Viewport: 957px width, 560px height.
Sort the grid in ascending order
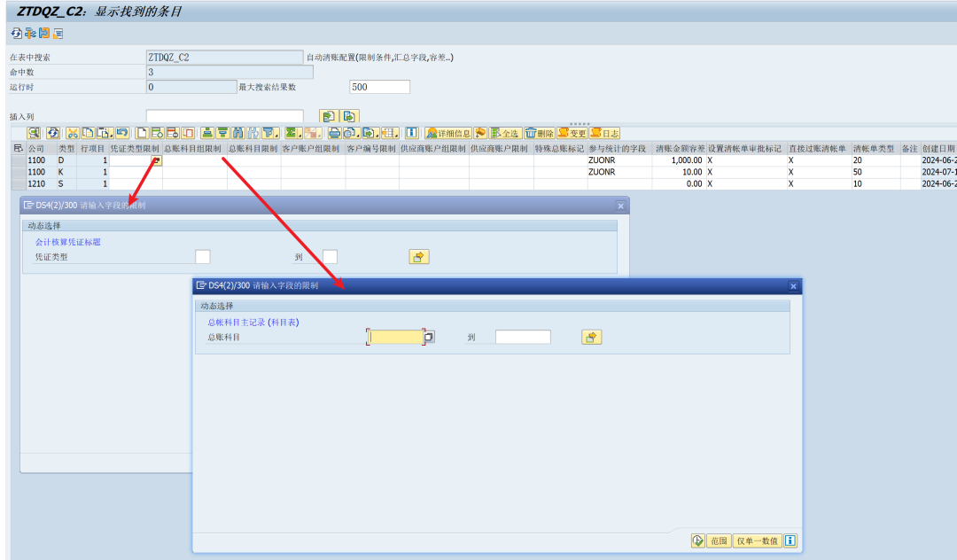pos(207,133)
